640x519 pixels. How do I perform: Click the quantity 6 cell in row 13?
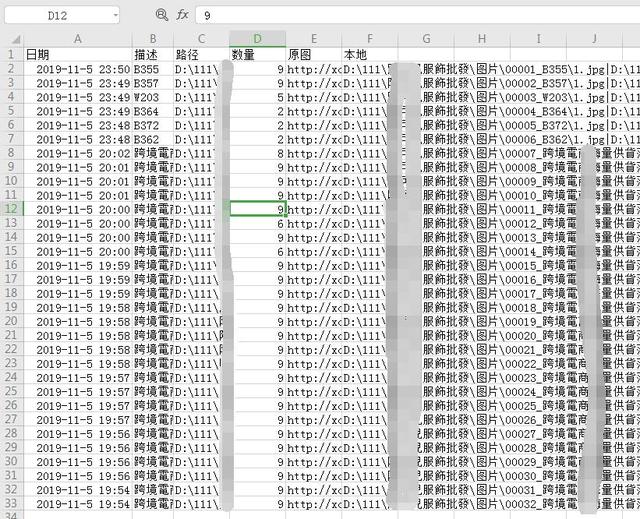pyautogui.click(x=258, y=223)
